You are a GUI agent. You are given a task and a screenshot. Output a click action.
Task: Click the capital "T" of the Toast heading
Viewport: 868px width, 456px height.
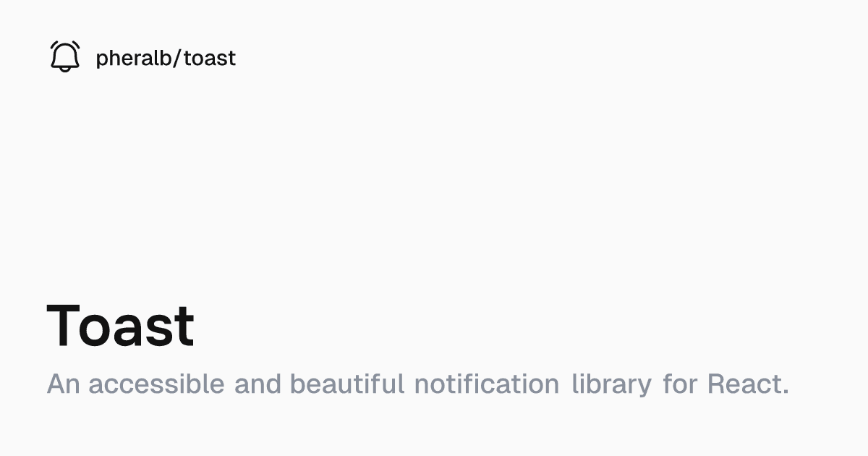pos(64,326)
